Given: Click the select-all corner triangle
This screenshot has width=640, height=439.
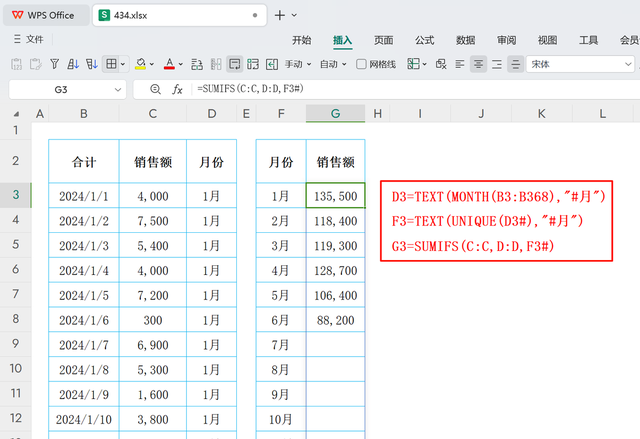Looking at the screenshot, I should pyautogui.click(x=16, y=114).
